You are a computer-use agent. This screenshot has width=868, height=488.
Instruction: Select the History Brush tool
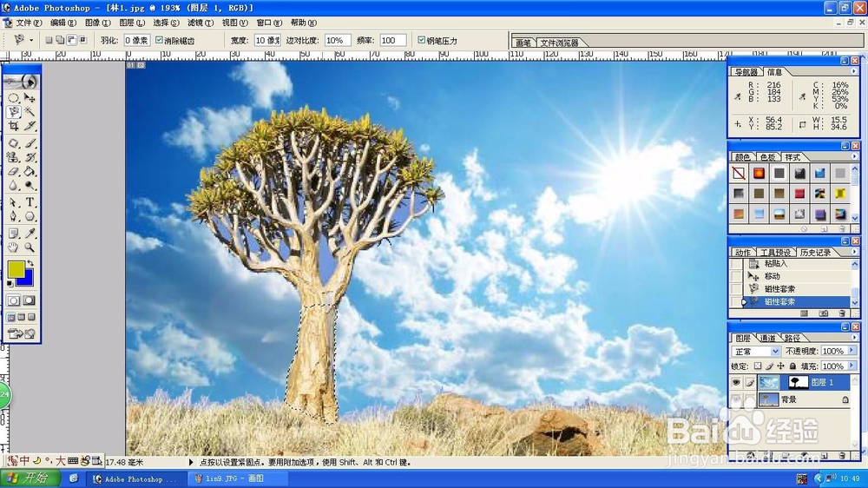pyautogui.click(x=30, y=158)
